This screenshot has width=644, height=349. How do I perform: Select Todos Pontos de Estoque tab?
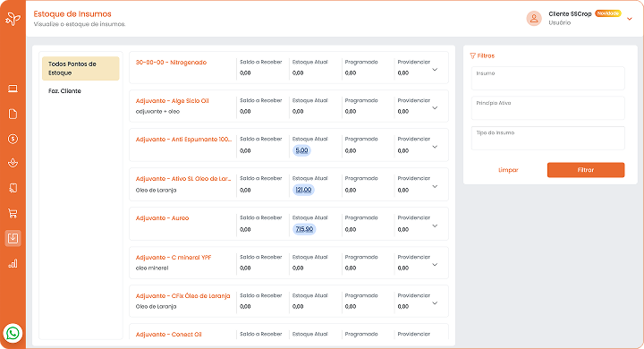[x=80, y=68]
